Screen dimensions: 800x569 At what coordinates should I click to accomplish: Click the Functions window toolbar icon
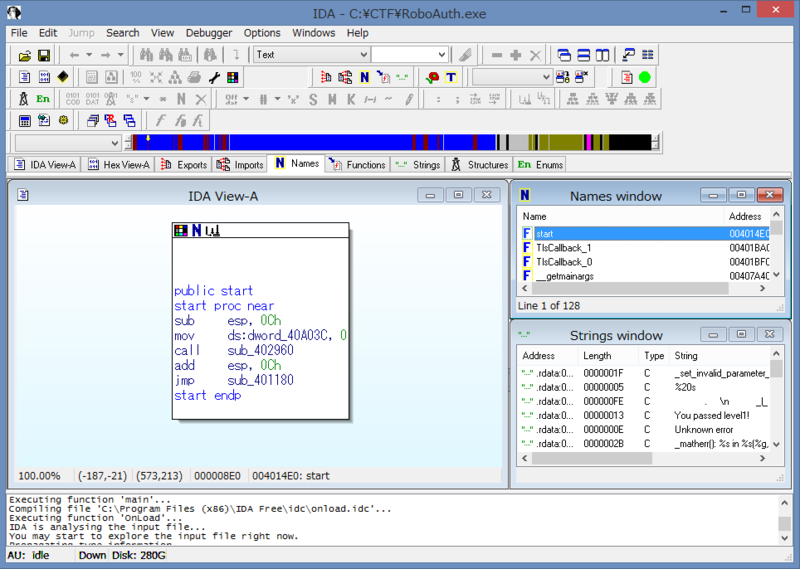[x=383, y=78]
